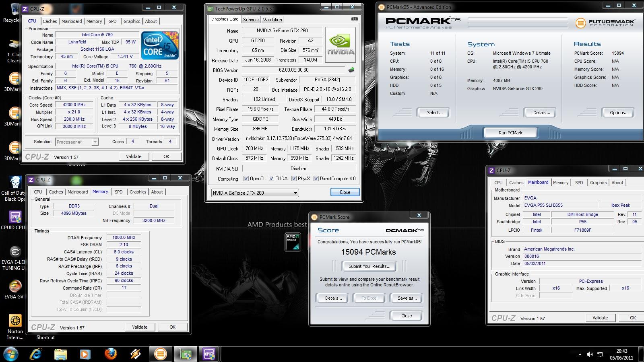Toggle the DirectCompute 4.0 checkbox
This screenshot has height=362, width=644.
[316, 179]
